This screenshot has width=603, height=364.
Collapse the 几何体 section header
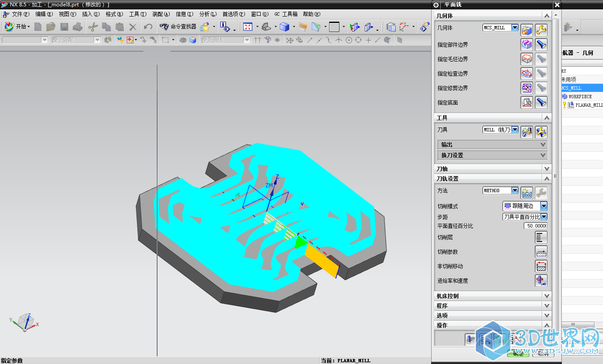[x=493, y=16]
